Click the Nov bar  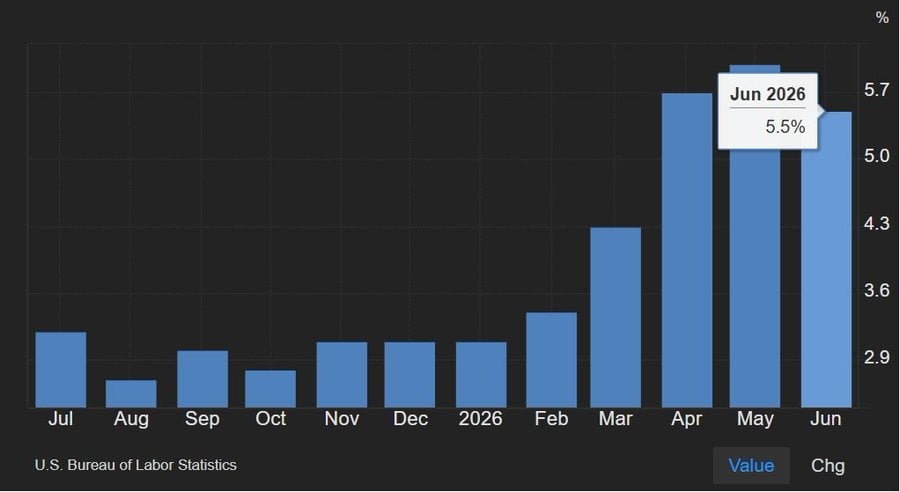pyautogui.click(x=342, y=375)
